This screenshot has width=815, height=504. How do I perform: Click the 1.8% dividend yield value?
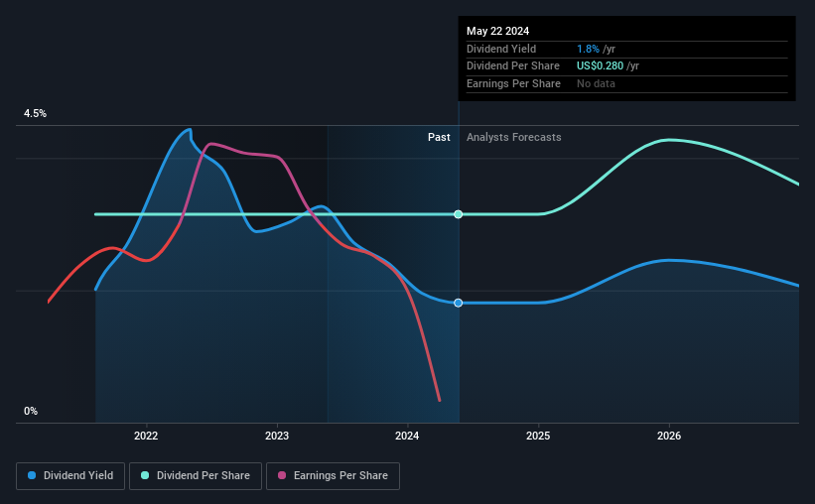pyautogui.click(x=588, y=49)
